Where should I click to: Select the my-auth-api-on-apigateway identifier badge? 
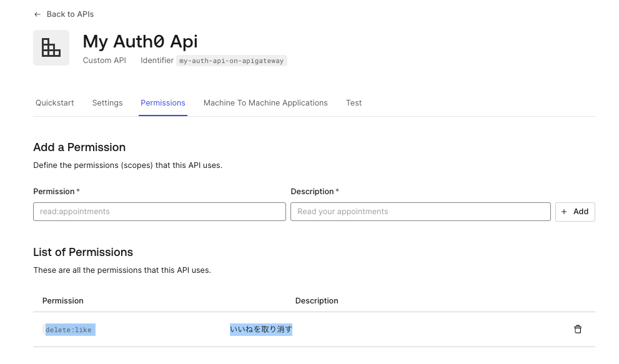(231, 61)
